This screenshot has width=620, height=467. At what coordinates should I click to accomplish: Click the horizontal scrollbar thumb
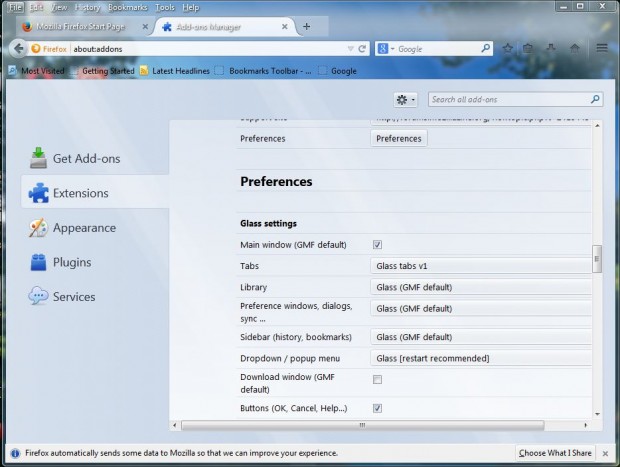[x=363, y=425]
